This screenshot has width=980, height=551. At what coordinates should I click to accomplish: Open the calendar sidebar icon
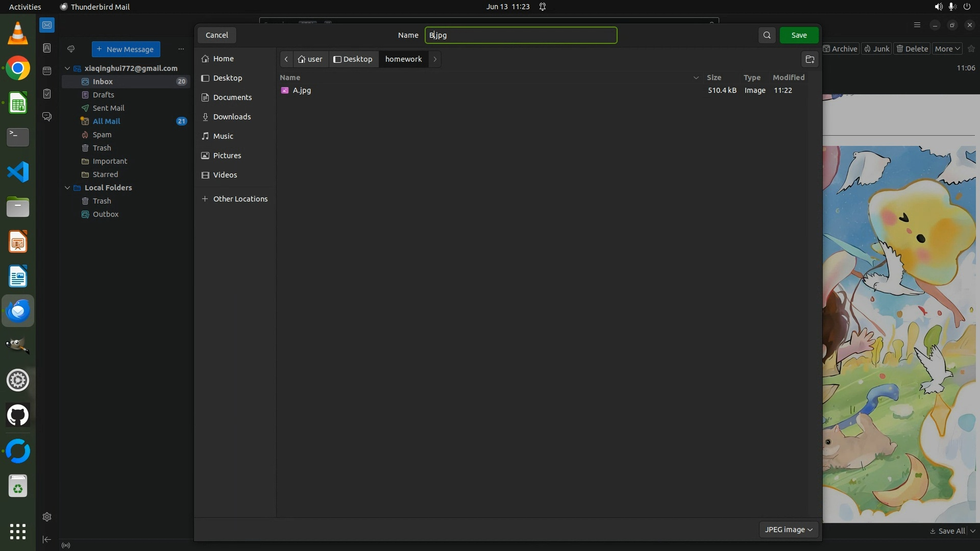coord(47,71)
